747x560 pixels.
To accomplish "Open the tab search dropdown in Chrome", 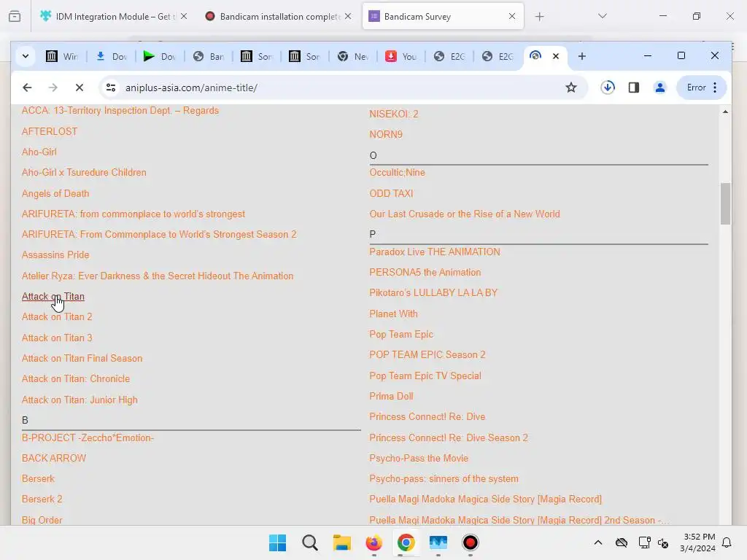I will [x=26, y=56].
